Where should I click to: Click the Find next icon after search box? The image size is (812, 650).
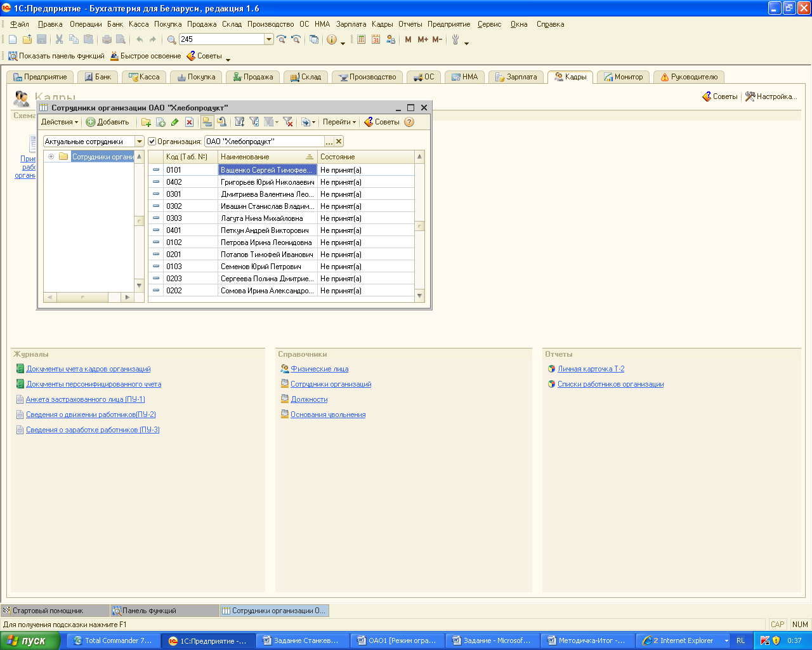coord(282,39)
